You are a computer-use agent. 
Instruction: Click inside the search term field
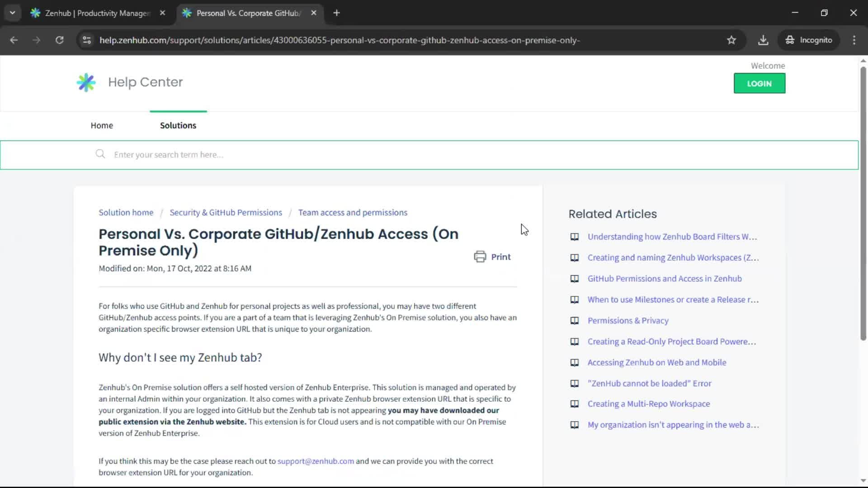point(271,154)
